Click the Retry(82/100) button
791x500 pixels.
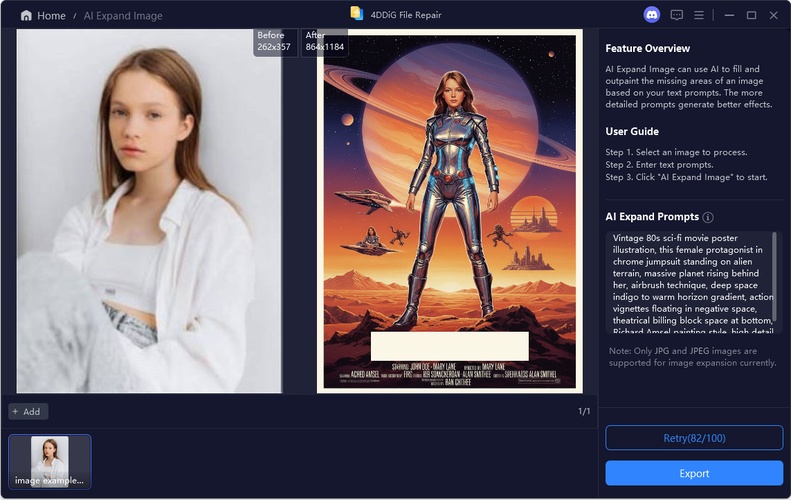[694, 438]
